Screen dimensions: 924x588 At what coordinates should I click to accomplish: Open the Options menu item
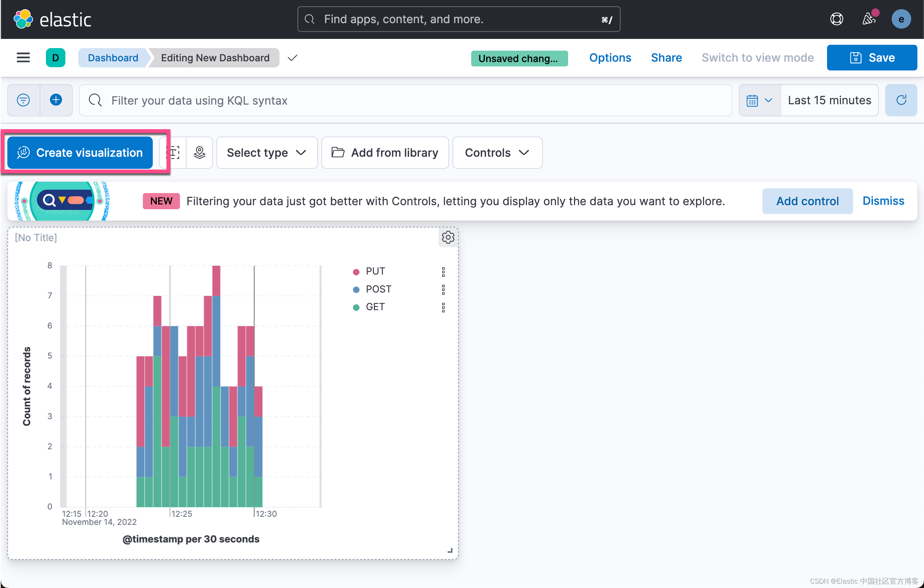pyautogui.click(x=610, y=58)
